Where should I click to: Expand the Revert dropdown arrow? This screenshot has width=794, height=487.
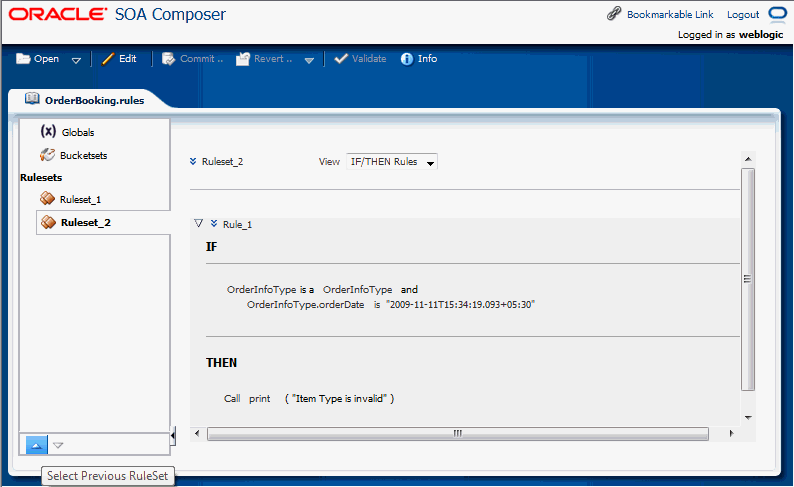309,60
